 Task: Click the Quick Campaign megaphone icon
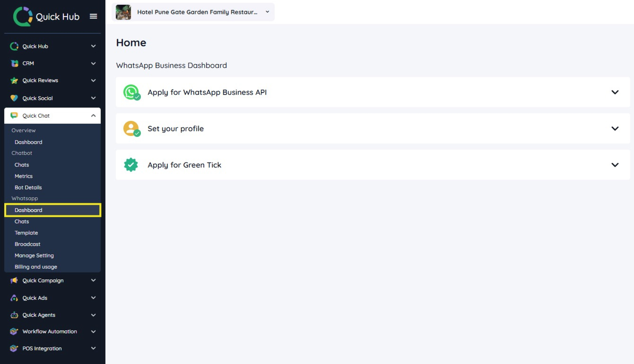(14, 280)
